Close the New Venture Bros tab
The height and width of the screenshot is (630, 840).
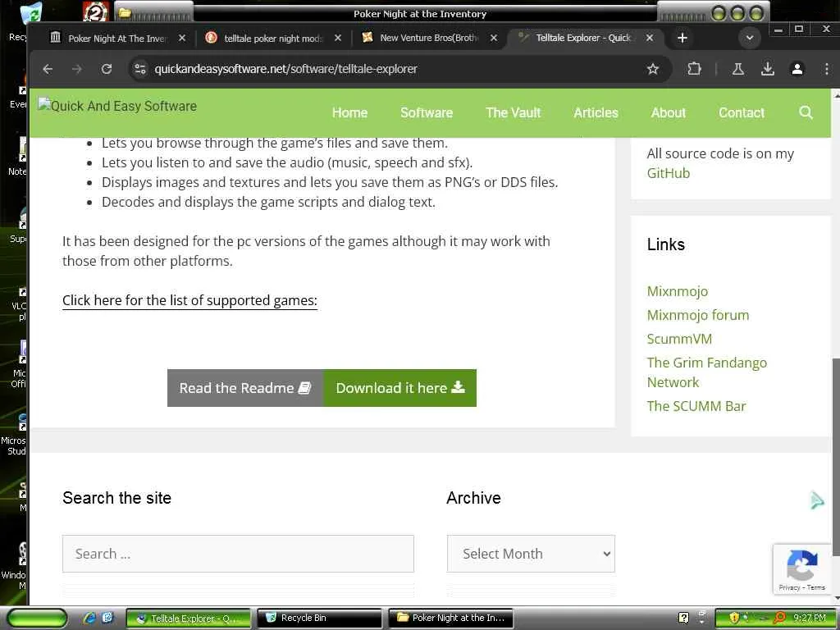tap(493, 38)
